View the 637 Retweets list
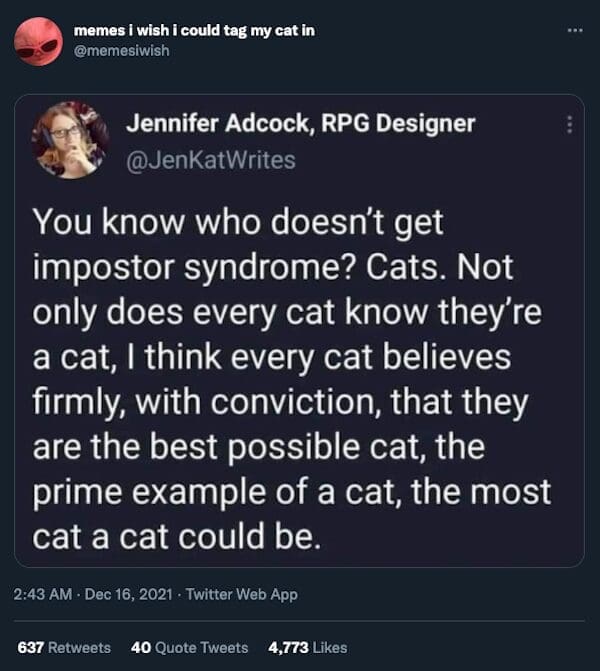 (x=64, y=647)
